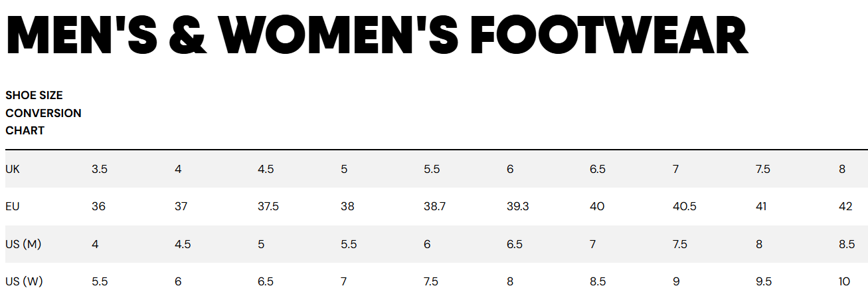Image resolution: width=868 pixels, height=300 pixels.
Task: Select US (W) size 9 cell
Action: coord(676,281)
